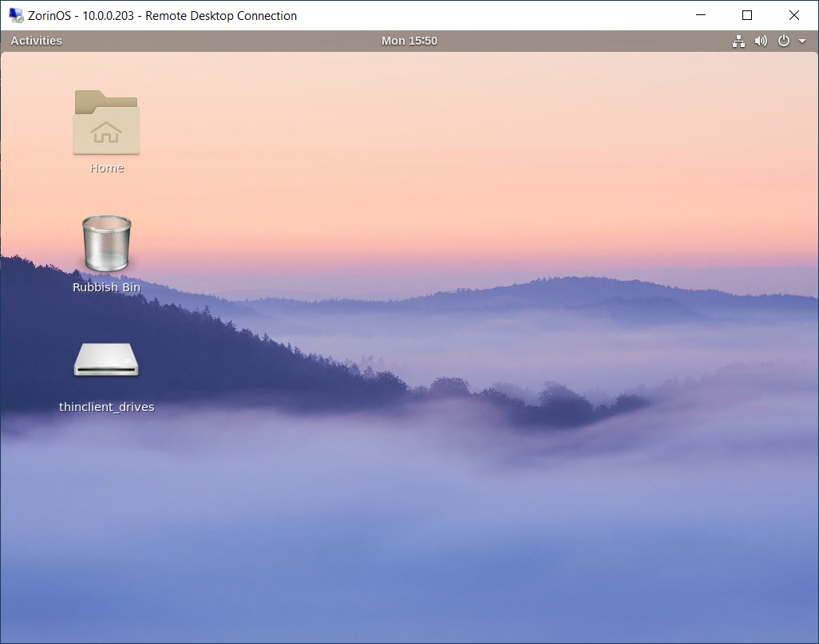Expand the system menu dropdown arrow
The width and height of the screenshot is (819, 644).
tap(801, 41)
